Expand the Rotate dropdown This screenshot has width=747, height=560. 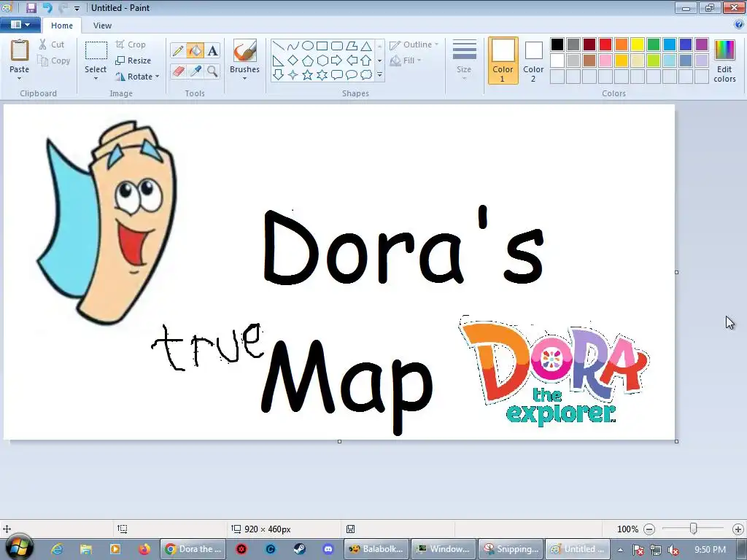click(158, 76)
